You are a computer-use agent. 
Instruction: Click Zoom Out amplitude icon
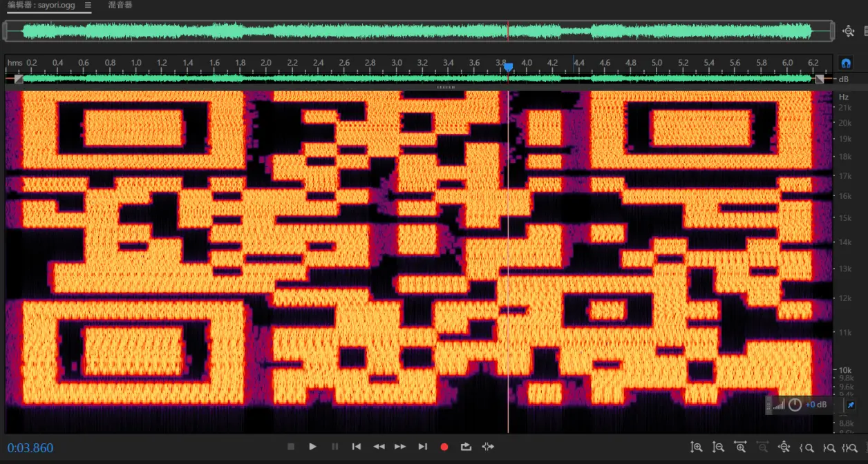718,447
